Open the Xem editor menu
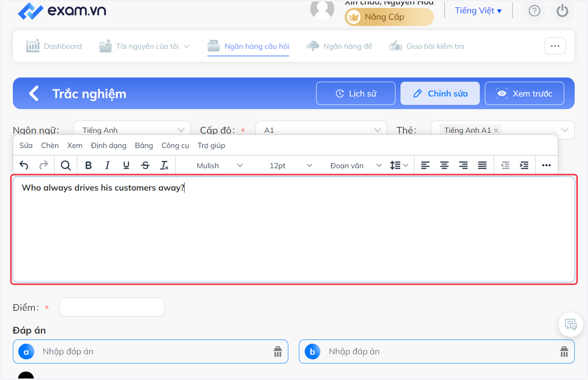 point(75,145)
